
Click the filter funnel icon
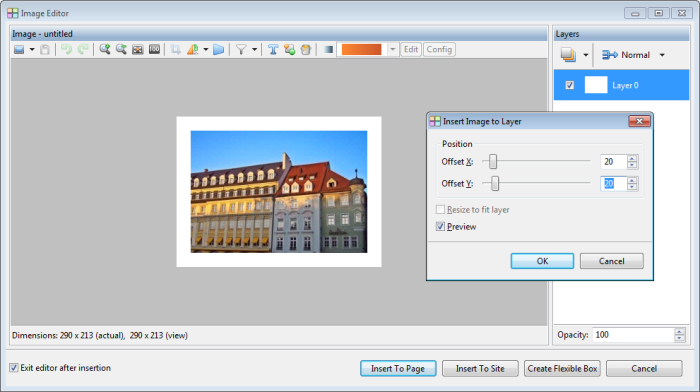241,49
